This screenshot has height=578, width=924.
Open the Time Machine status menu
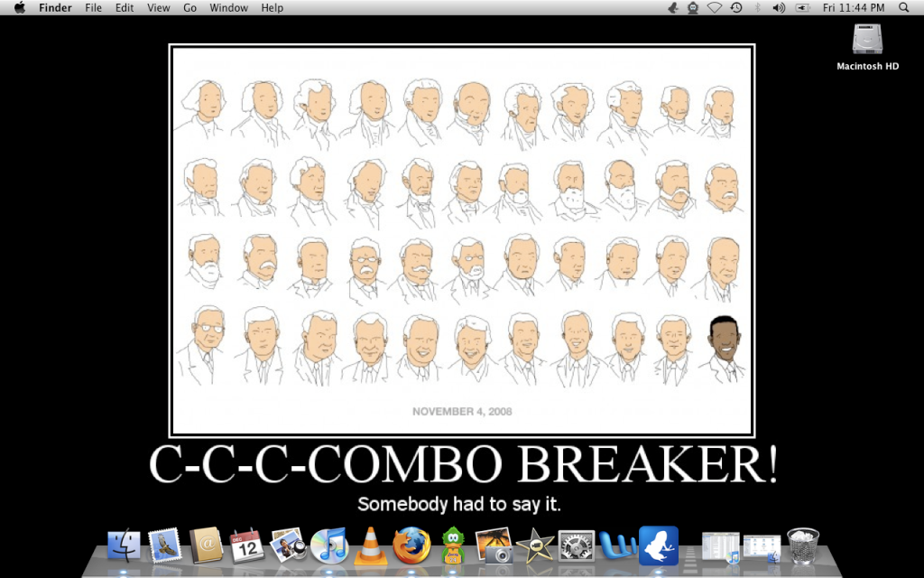(736, 7)
